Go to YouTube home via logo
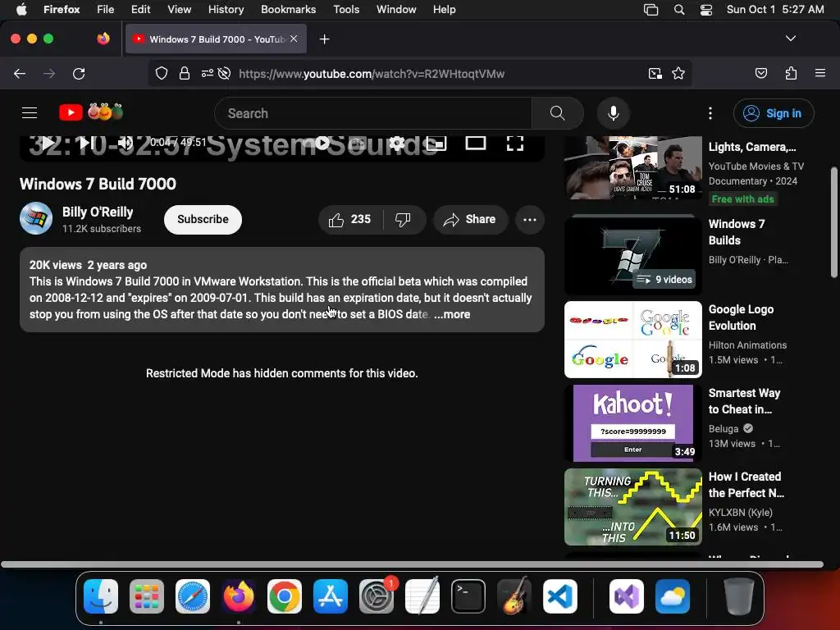This screenshot has width=840, height=630. [x=91, y=112]
